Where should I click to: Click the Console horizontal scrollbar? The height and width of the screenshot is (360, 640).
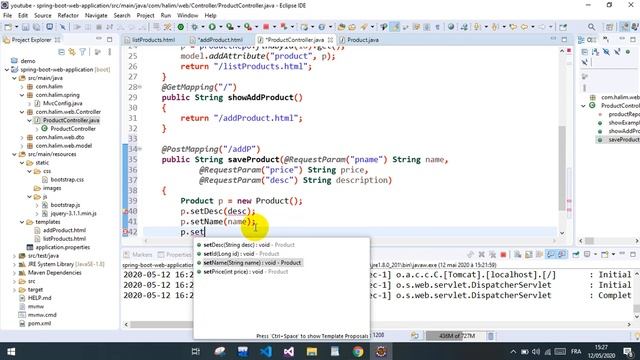377,324
